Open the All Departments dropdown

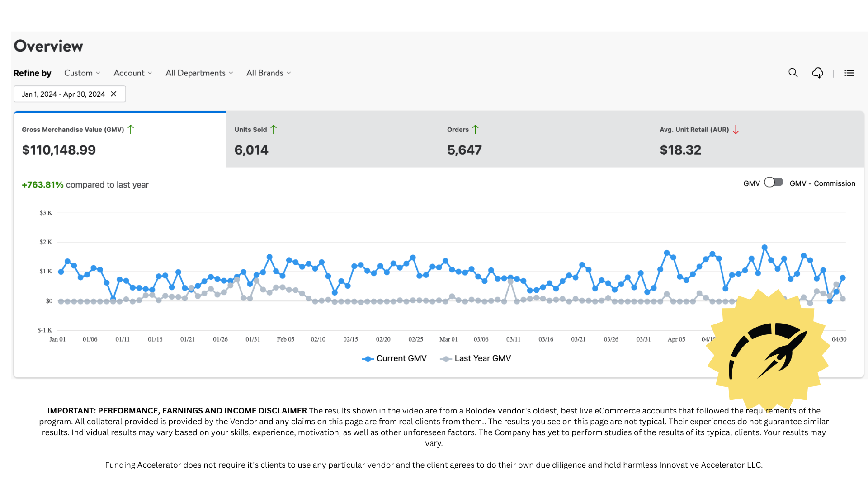tap(199, 73)
